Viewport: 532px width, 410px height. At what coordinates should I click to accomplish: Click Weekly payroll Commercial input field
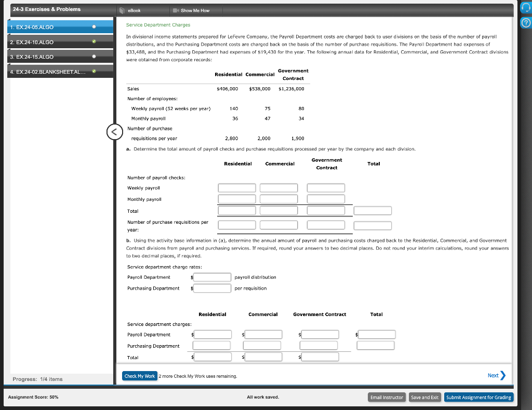pos(278,188)
